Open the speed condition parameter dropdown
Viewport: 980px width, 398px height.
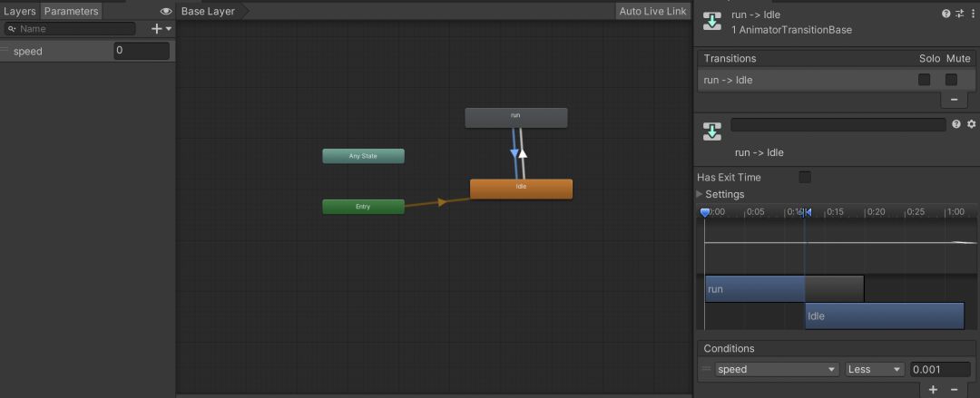click(x=777, y=369)
